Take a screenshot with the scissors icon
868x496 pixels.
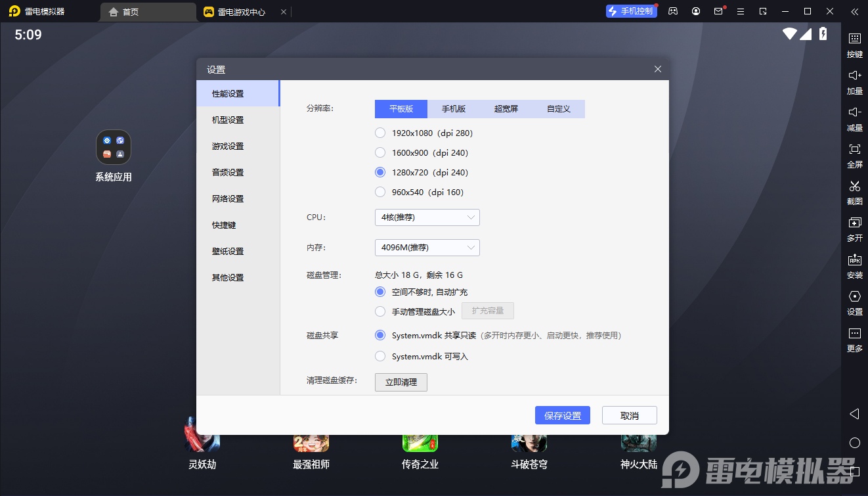tap(854, 187)
